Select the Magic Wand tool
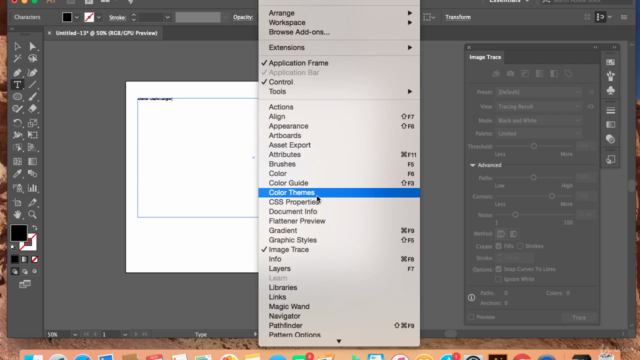This screenshot has height=360, width=640. [x=17, y=59]
